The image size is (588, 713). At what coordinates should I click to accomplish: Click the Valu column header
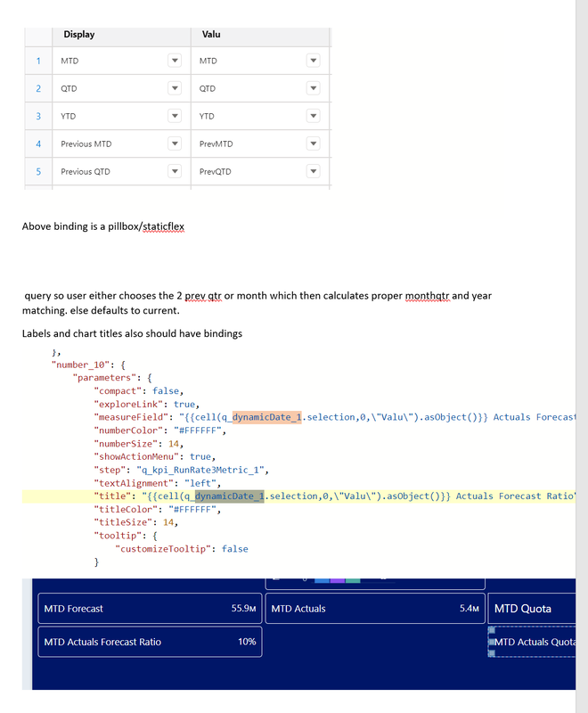point(260,35)
